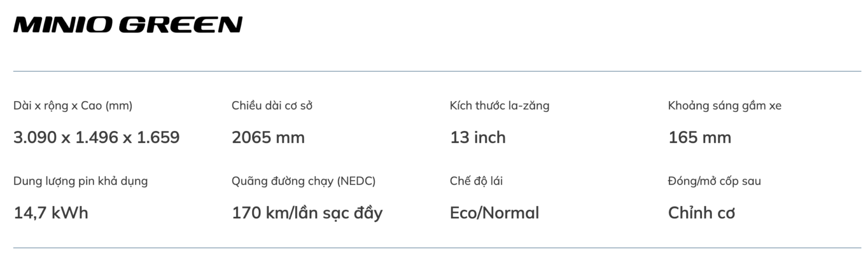The image size is (868, 257).
Task: Select the Khoảng sáng gầm xe label
Action: (x=724, y=105)
